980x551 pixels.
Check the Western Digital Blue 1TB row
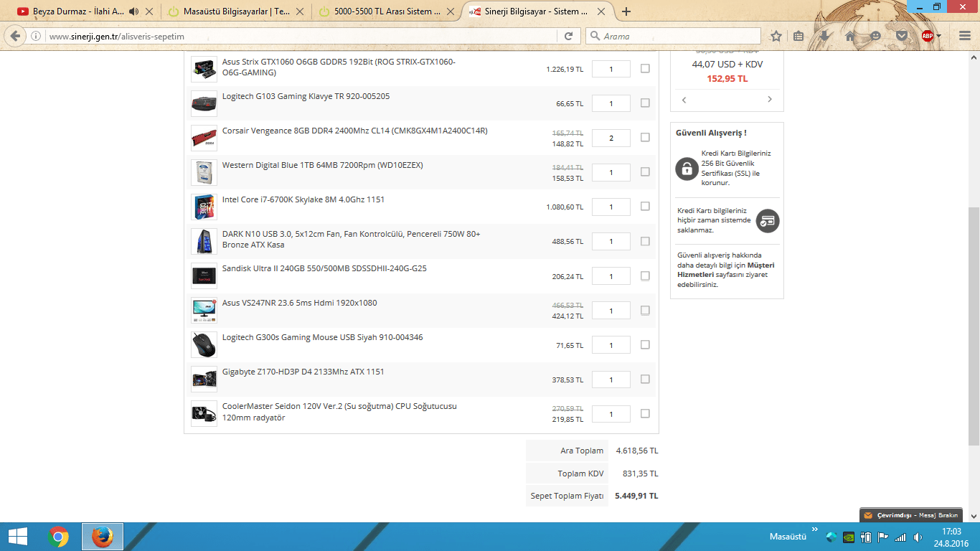coord(645,171)
